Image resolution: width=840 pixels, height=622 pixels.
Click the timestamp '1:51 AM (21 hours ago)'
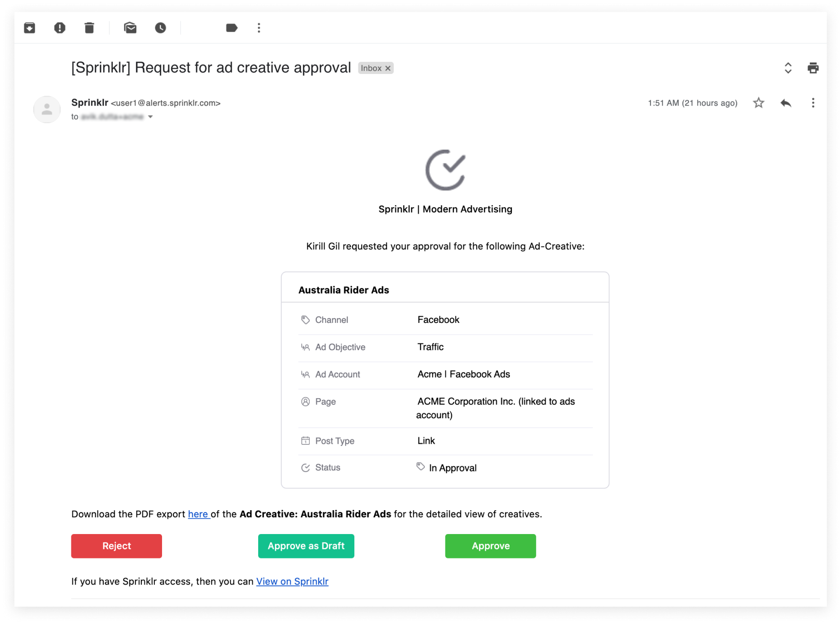click(692, 103)
